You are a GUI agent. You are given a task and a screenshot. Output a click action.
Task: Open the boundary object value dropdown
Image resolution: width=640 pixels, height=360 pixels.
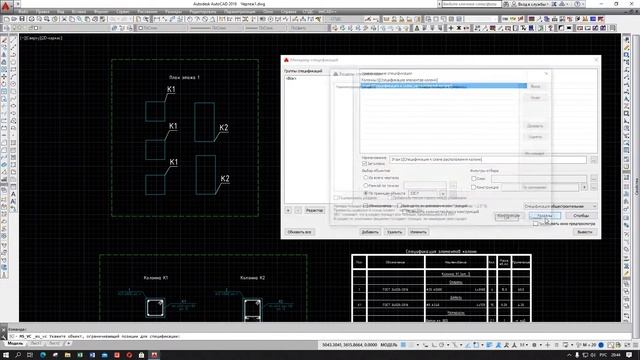point(442,193)
